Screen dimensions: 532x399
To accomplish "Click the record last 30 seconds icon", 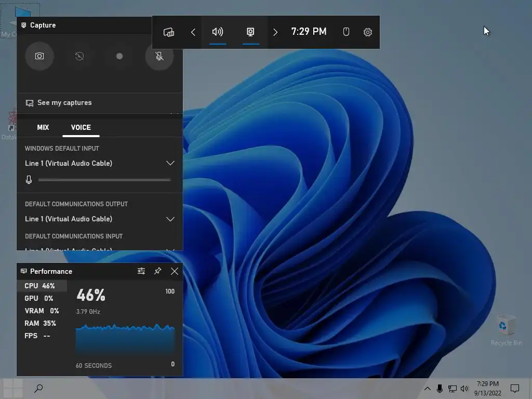I will pos(79,56).
